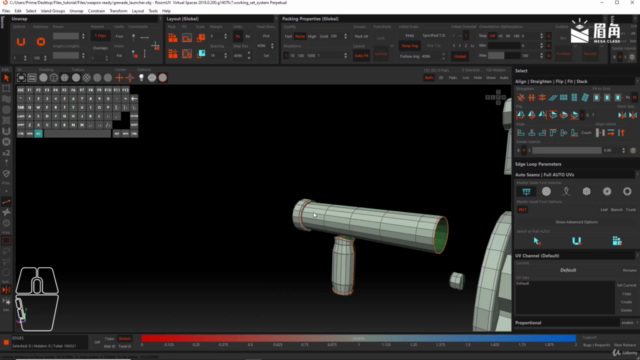Click the Fit to tile icon

187,38
